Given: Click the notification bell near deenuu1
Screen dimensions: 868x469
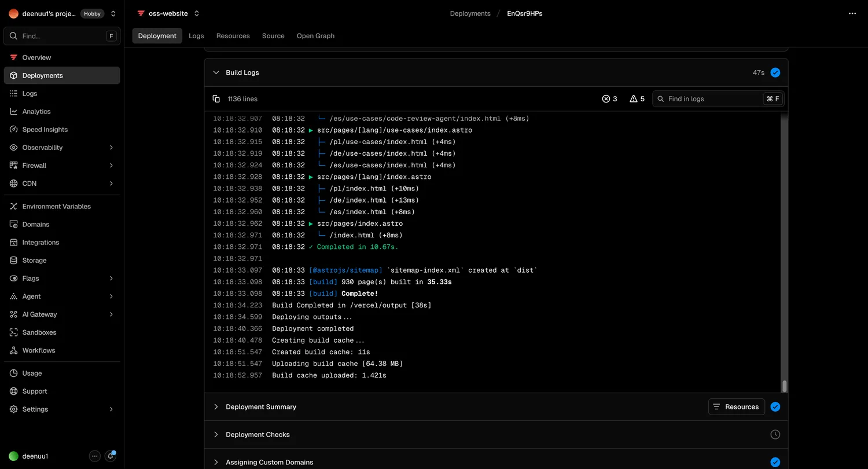Looking at the screenshot, I should [x=111, y=456].
